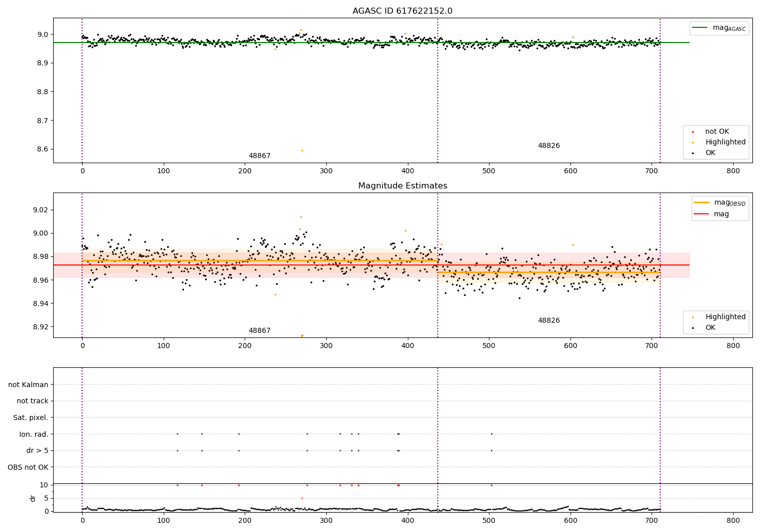
Task: Click the "dr" axis label
Action: tap(33, 498)
